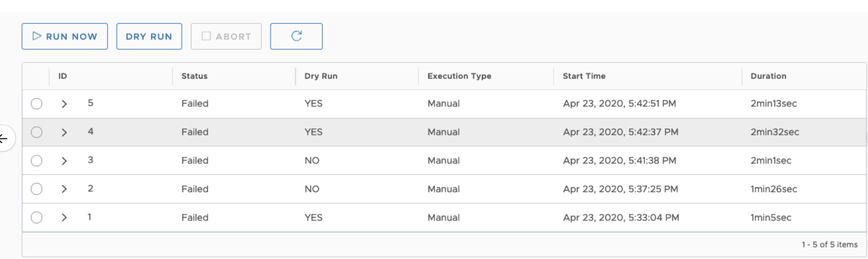Select the radio button for execution ID 5
The image size is (868, 259).
tap(37, 104)
